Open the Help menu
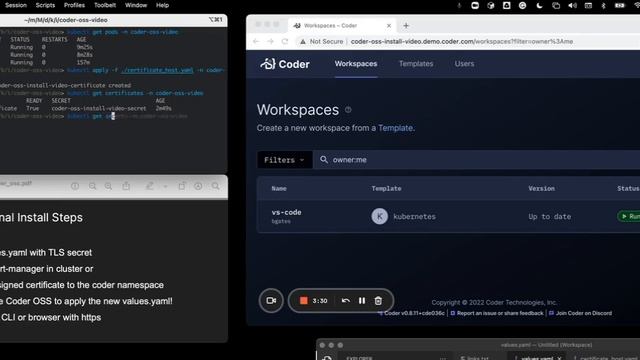 162,5
